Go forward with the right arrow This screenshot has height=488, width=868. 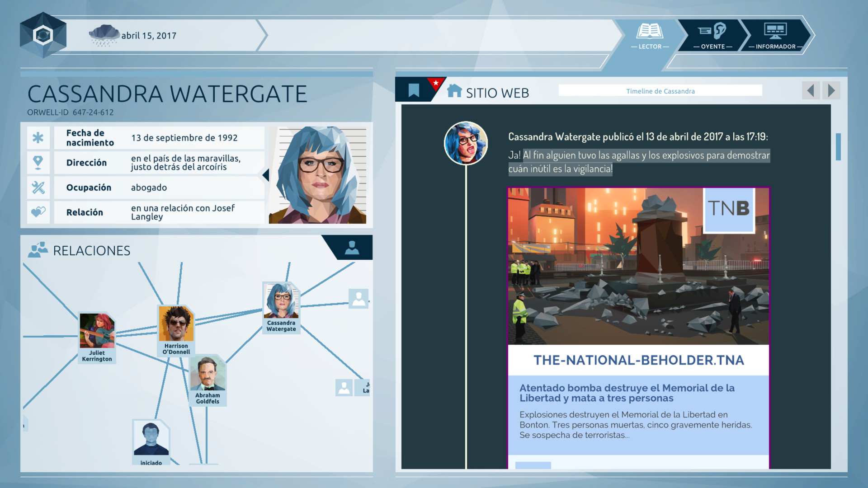[x=831, y=91]
